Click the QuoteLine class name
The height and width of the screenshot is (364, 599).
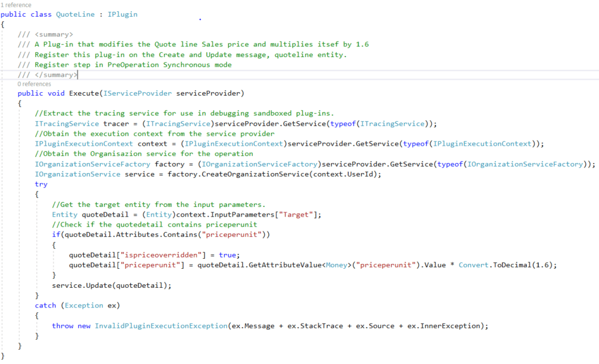click(76, 14)
